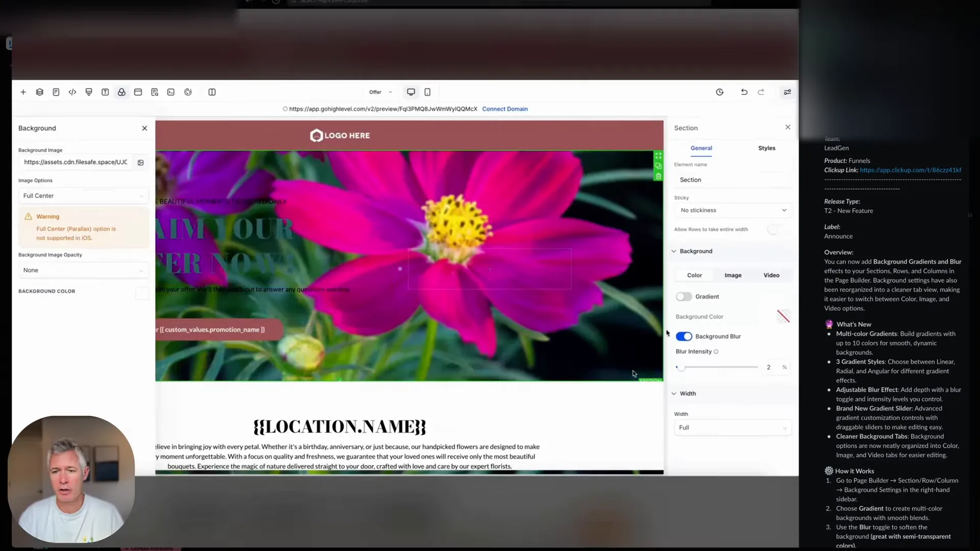Select the Image background tab
The image size is (980, 551).
[733, 275]
